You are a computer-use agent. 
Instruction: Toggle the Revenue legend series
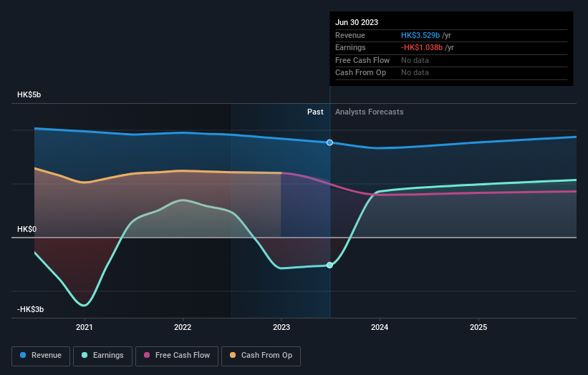click(41, 356)
